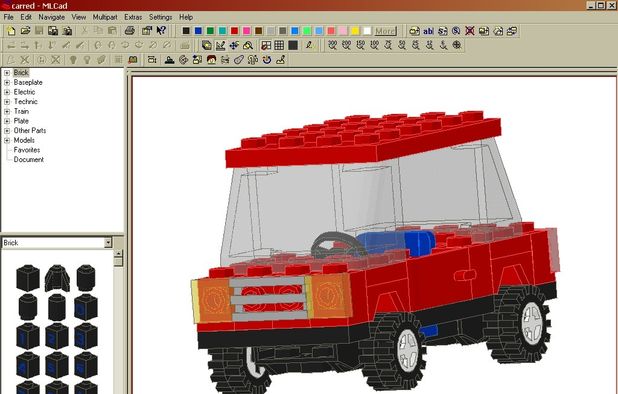This screenshot has width=618, height=394.
Task: Pick the hot pink color swatch
Action: click(x=247, y=31)
